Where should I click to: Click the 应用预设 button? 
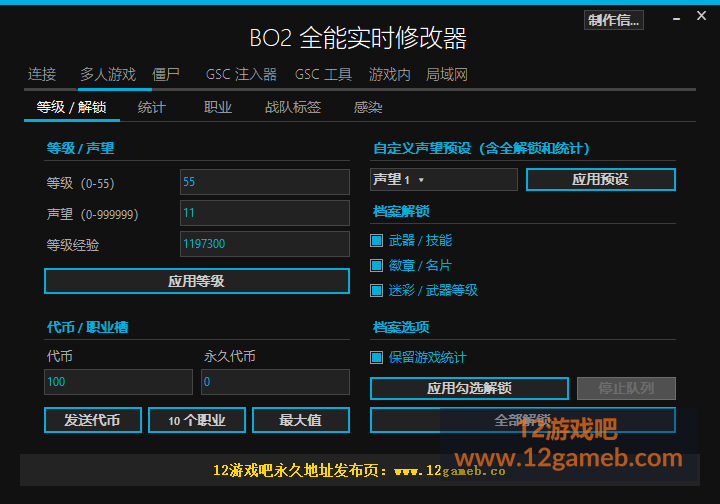[x=601, y=179]
